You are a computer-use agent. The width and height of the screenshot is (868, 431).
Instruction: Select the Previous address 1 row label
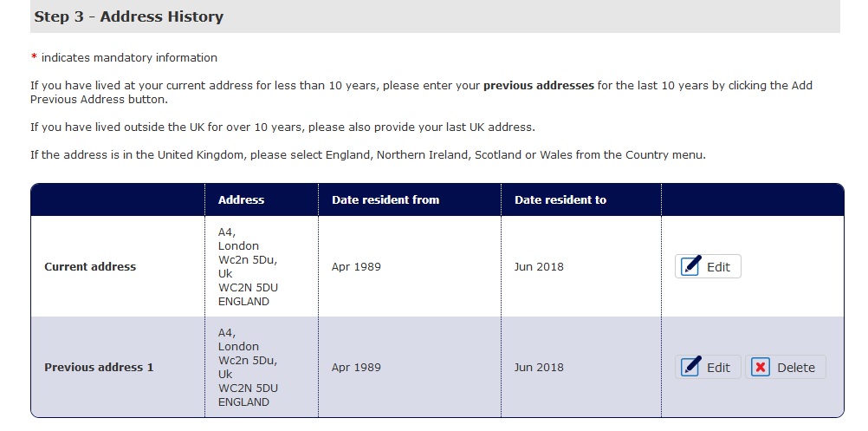point(99,367)
